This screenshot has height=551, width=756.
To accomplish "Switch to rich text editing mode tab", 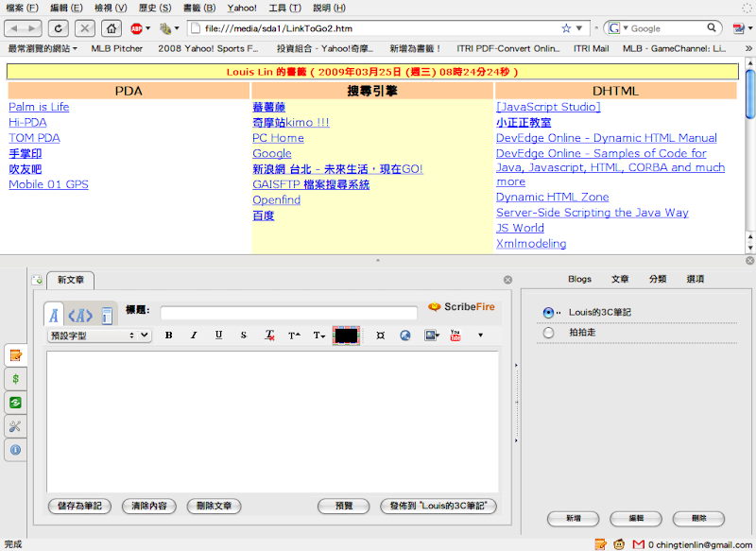I will click(54, 316).
